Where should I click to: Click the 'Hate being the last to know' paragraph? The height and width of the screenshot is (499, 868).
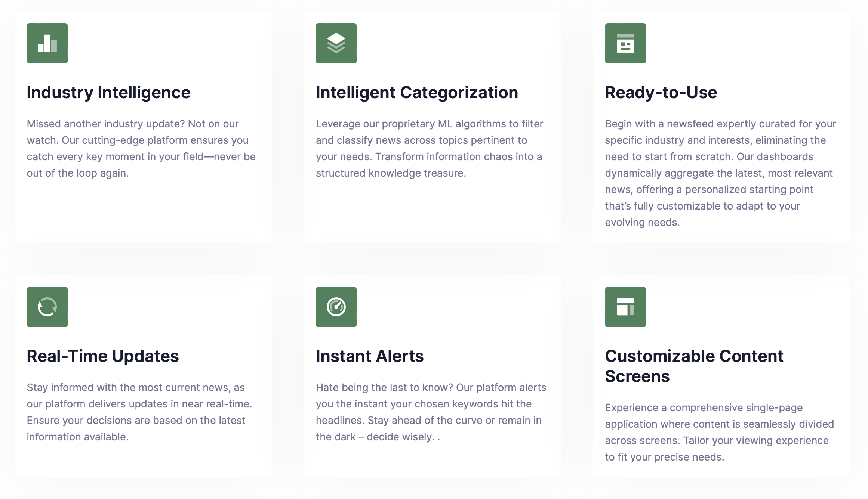tap(431, 412)
